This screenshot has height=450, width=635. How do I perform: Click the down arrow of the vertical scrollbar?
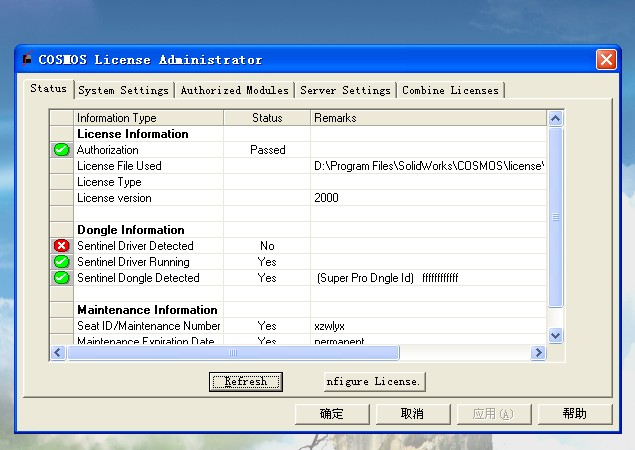(x=555, y=336)
